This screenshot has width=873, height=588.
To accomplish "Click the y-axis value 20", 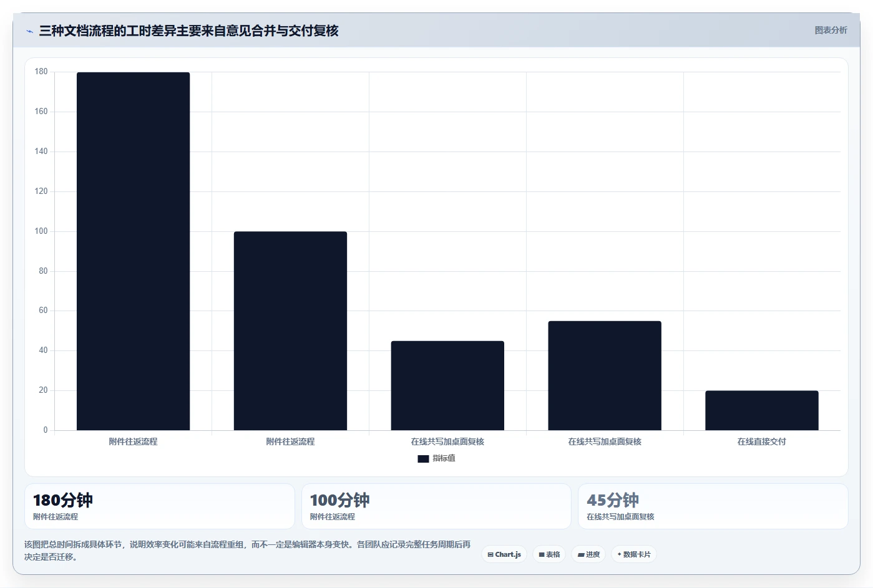I will [x=43, y=390].
